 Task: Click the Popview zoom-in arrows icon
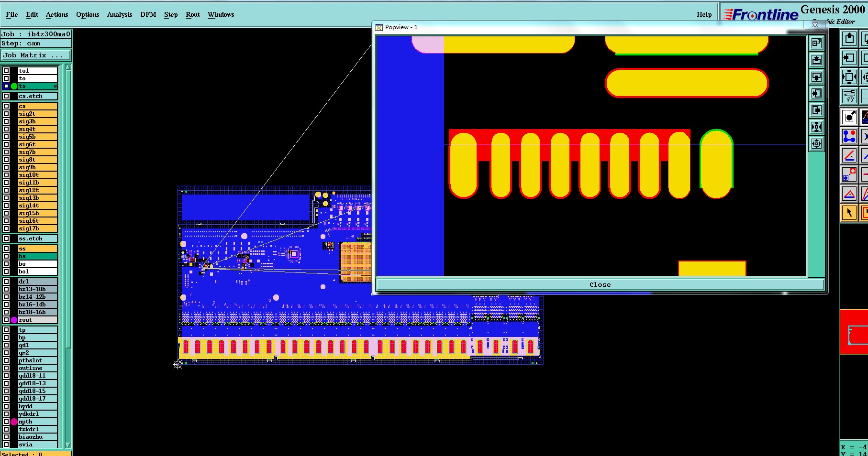tap(816, 127)
